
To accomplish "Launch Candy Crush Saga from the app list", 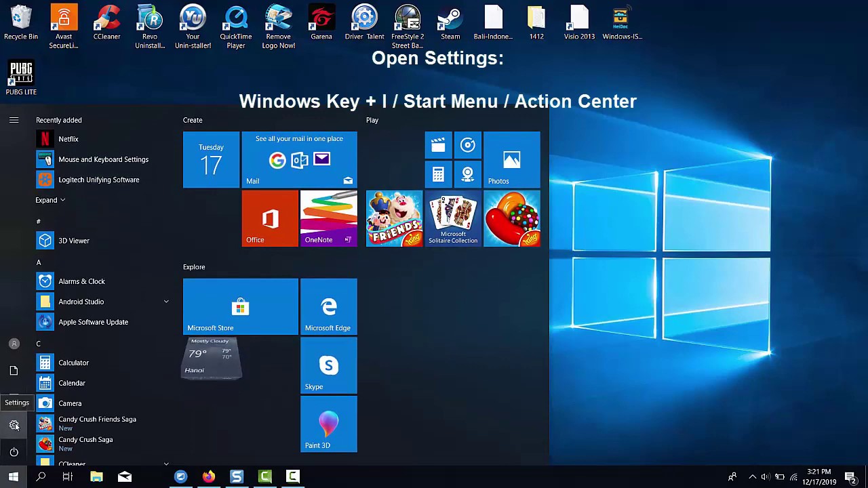I will pos(102,444).
